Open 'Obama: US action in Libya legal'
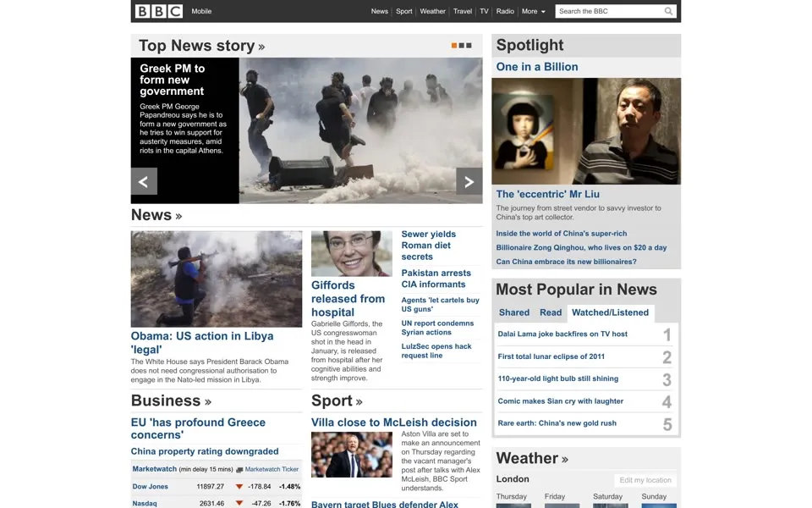 point(202,343)
